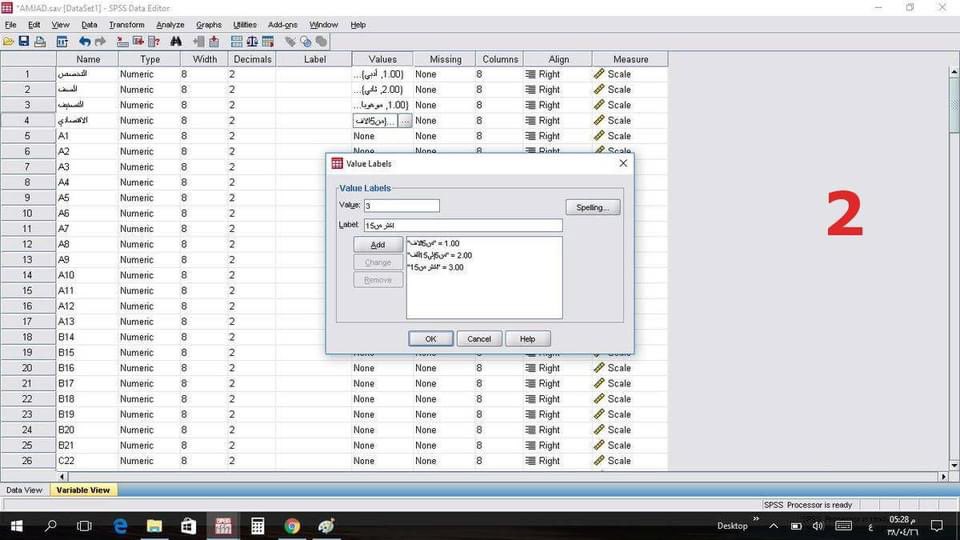Screen dimensions: 960x540
Task: Click the grayed Redo arrow icon
Action: 100,42
